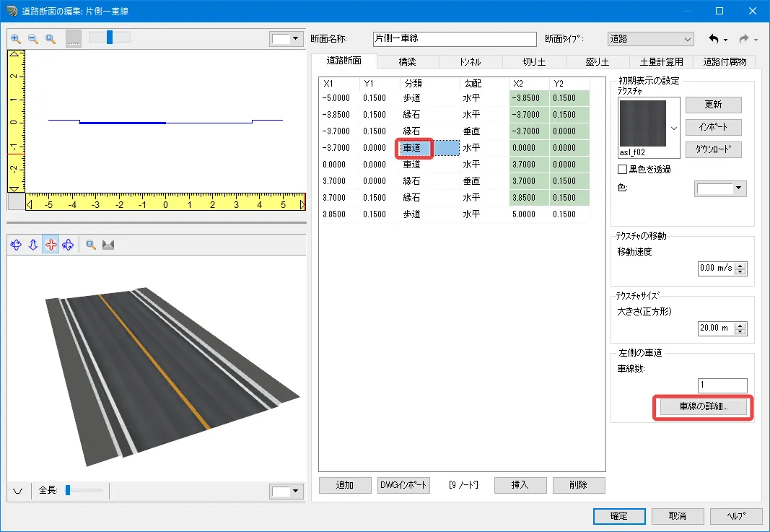
Task: Select the vertical move arrow tool
Action: [x=33, y=245]
